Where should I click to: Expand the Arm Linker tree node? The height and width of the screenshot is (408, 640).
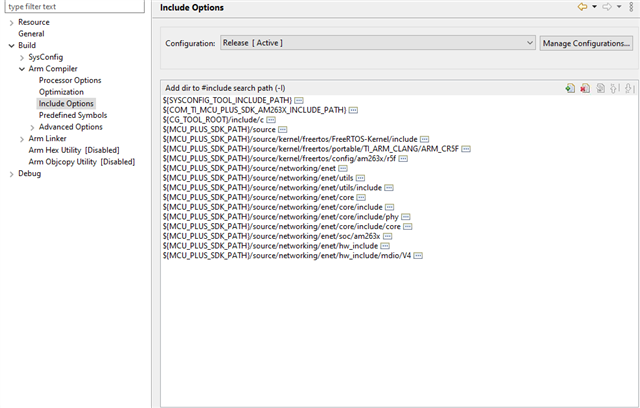pos(22,139)
